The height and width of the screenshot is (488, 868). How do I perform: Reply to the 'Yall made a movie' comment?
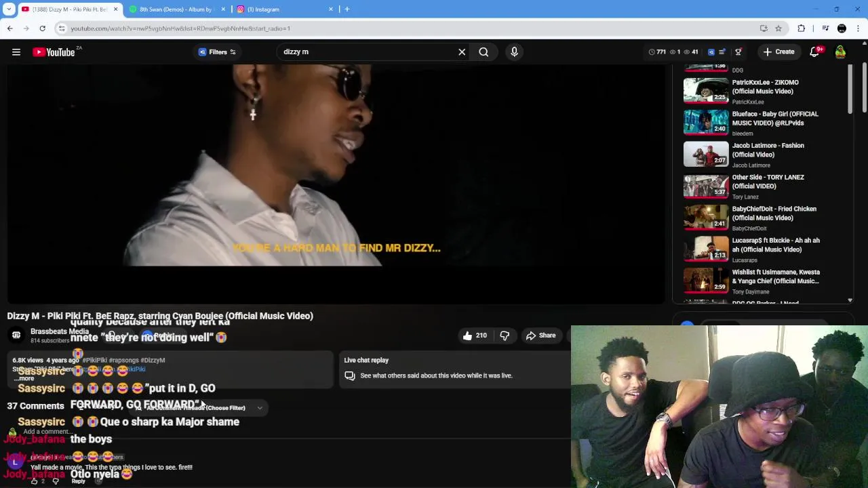point(79,481)
